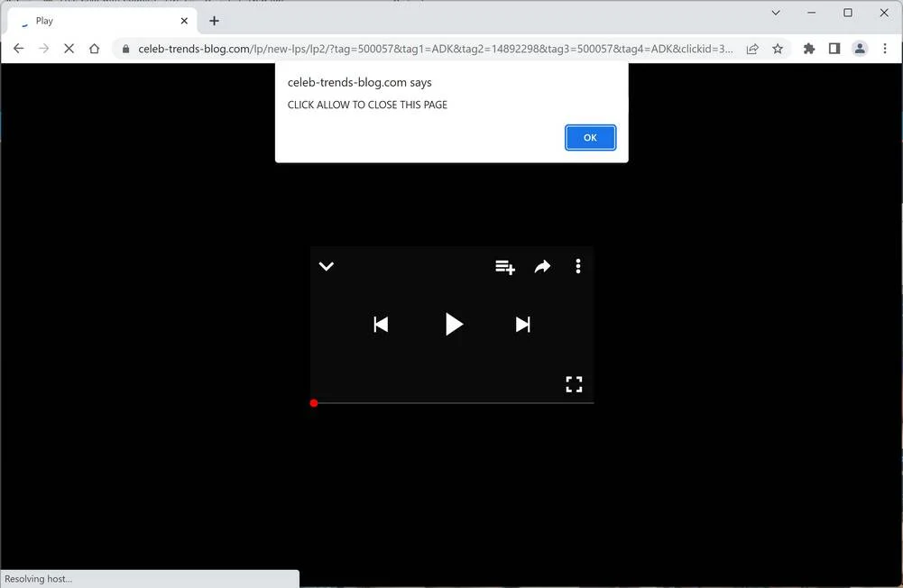Open the player's three-dot more options menu
The image size is (903, 588).
pos(578,266)
